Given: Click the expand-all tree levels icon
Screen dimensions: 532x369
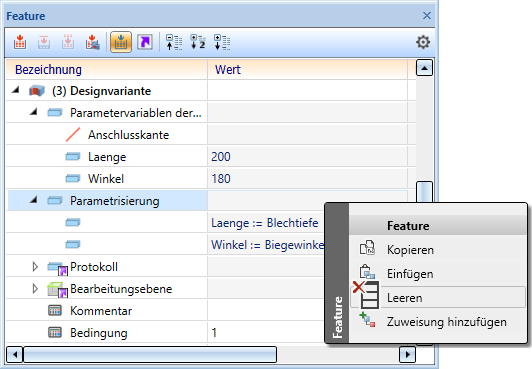Looking at the screenshot, I should coord(222,42).
